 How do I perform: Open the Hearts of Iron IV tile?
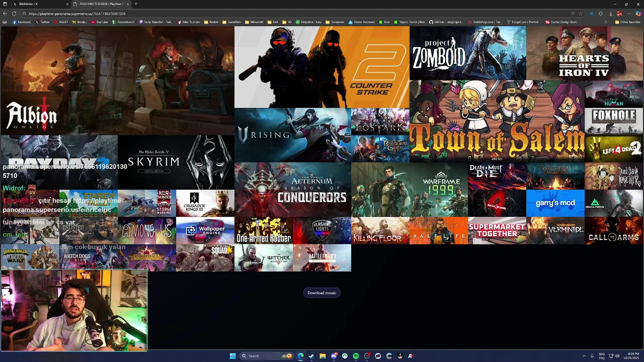[x=585, y=53]
